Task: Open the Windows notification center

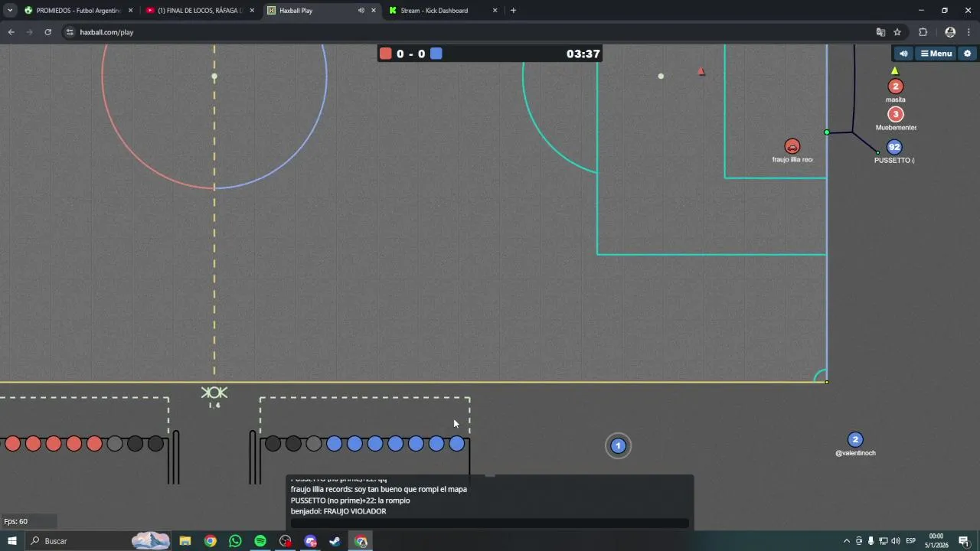Action: [x=963, y=541]
